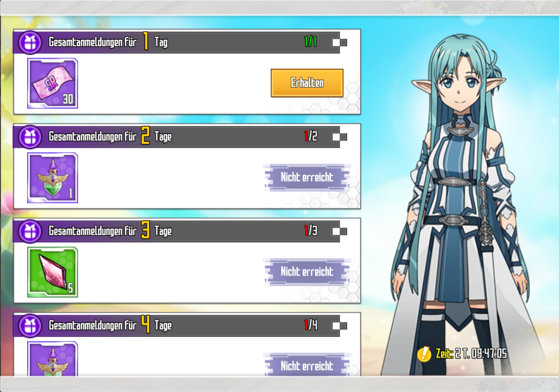The width and height of the screenshot is (559, 392).
Task: Click the gift icon beside 2 Tage header
Action: (x=31, y=137)
